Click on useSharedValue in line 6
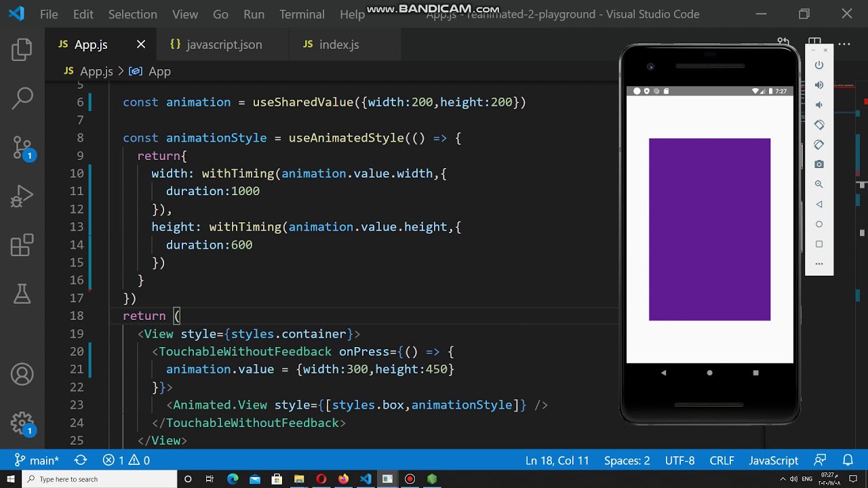This screenshot has height=488, width=868. coord(303,102)
